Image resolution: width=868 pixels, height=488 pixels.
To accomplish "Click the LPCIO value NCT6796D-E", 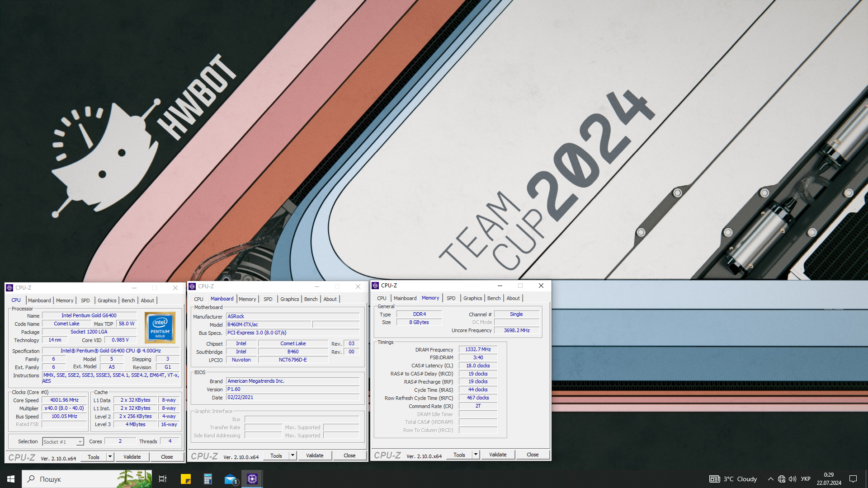I will coord(293,360).
